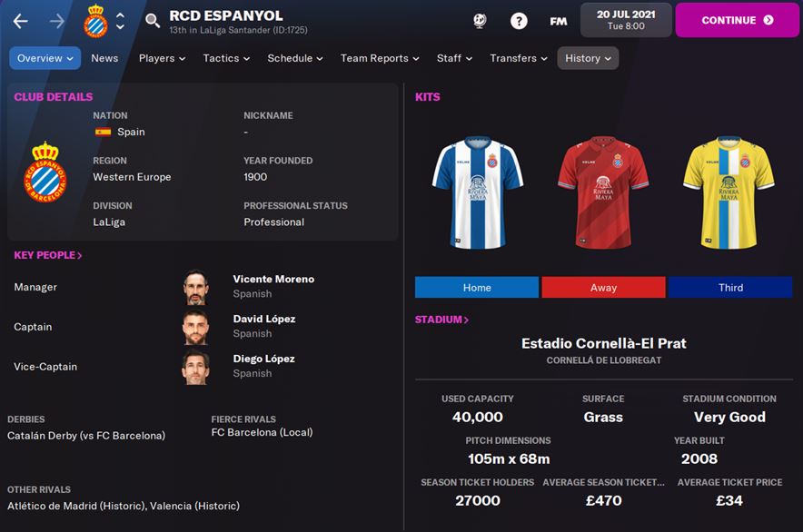Click the RCD Espanyol crest in header

coord(95,21)
